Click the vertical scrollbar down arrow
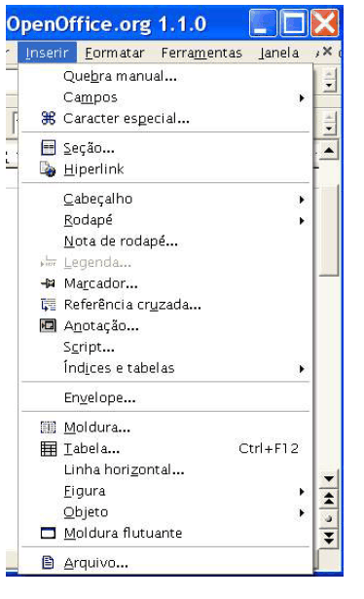The height and width of the screenshot is (599, 364). pos(329,478)
